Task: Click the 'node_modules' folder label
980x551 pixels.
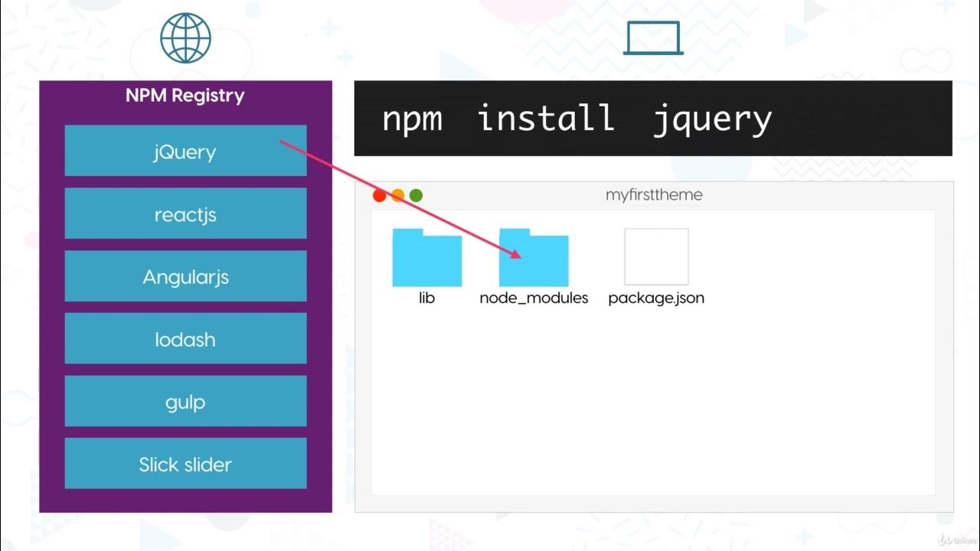Action: point(534,298)
